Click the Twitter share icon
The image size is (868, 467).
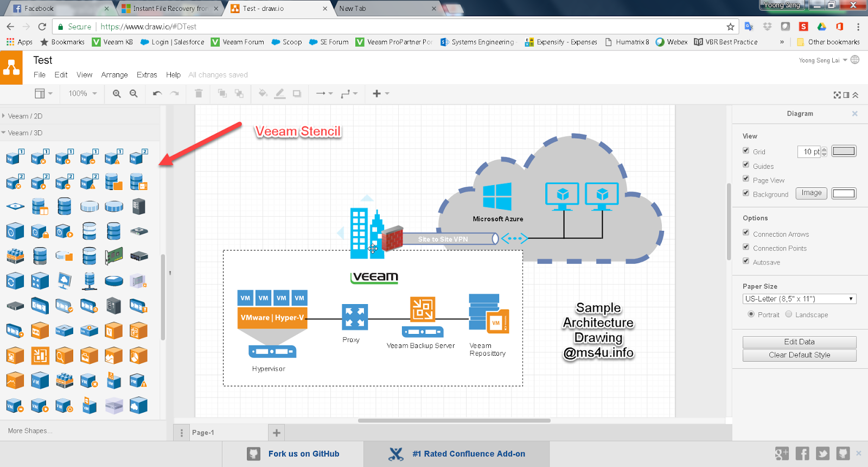[x=822, y=453]
